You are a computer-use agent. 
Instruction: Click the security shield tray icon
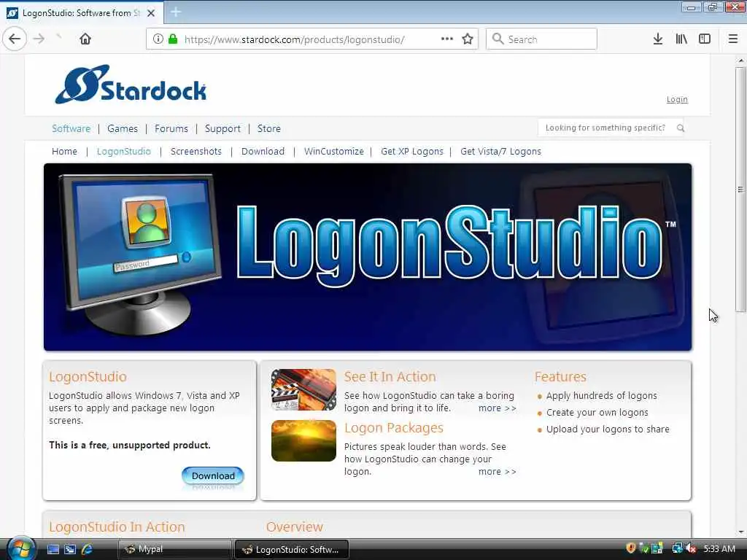pyautogui.click(x=631, y=548)
